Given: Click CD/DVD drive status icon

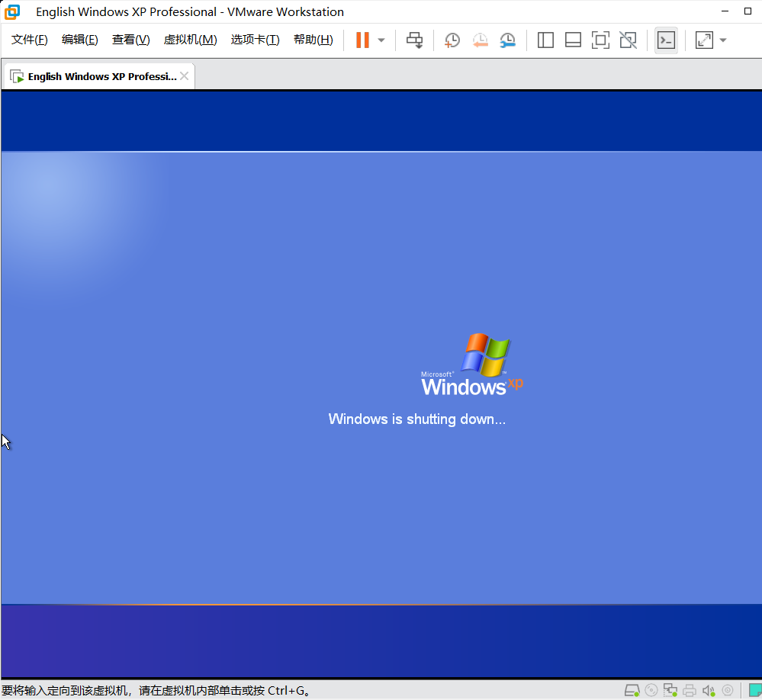Looking at the screenshot, I should pos(651,690).
